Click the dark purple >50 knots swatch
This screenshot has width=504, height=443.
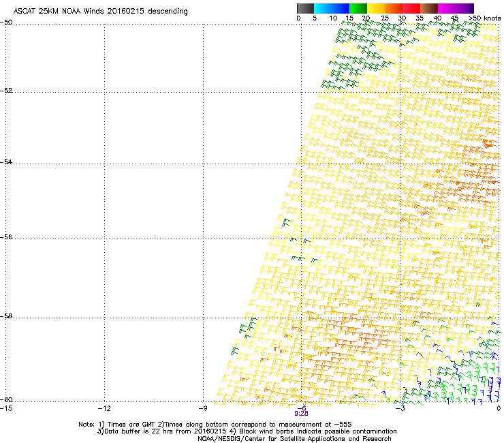[x=472, y=8]
